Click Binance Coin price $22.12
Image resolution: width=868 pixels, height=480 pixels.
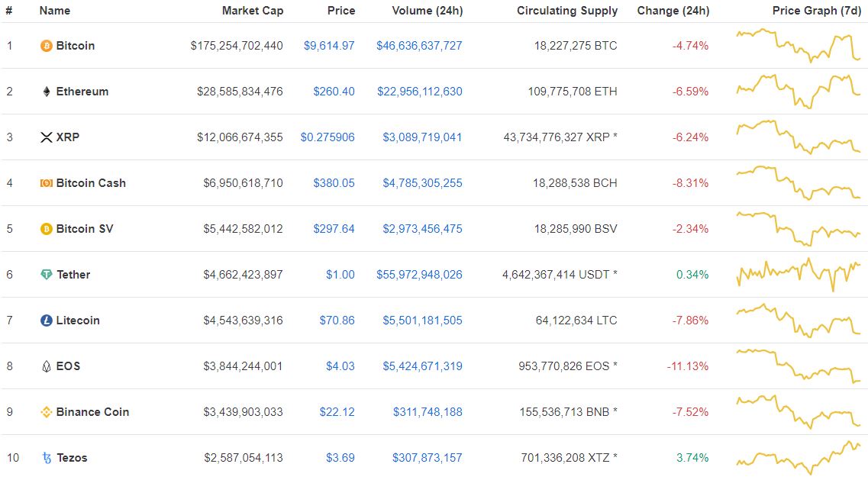(337, 412)
